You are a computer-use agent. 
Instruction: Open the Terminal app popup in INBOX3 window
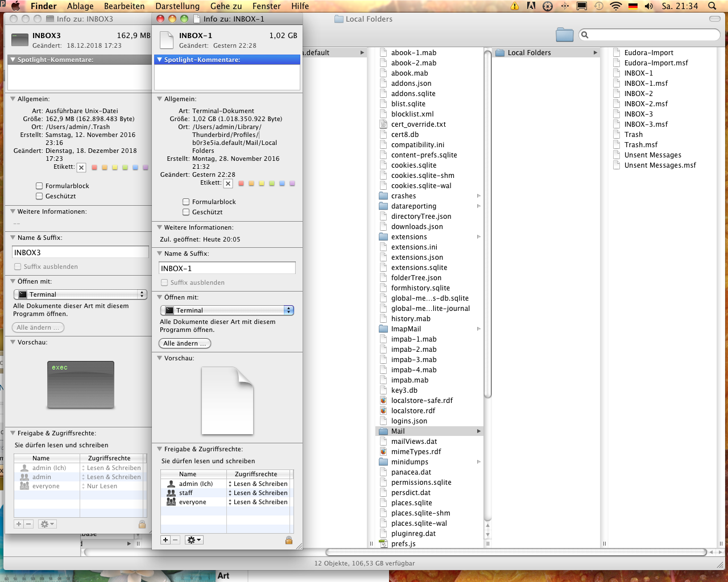click(80, 294)
